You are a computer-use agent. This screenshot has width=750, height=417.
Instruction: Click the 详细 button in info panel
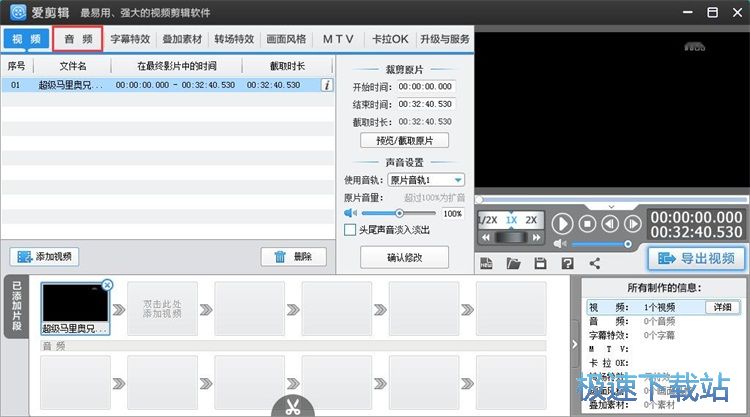point(722,307)
